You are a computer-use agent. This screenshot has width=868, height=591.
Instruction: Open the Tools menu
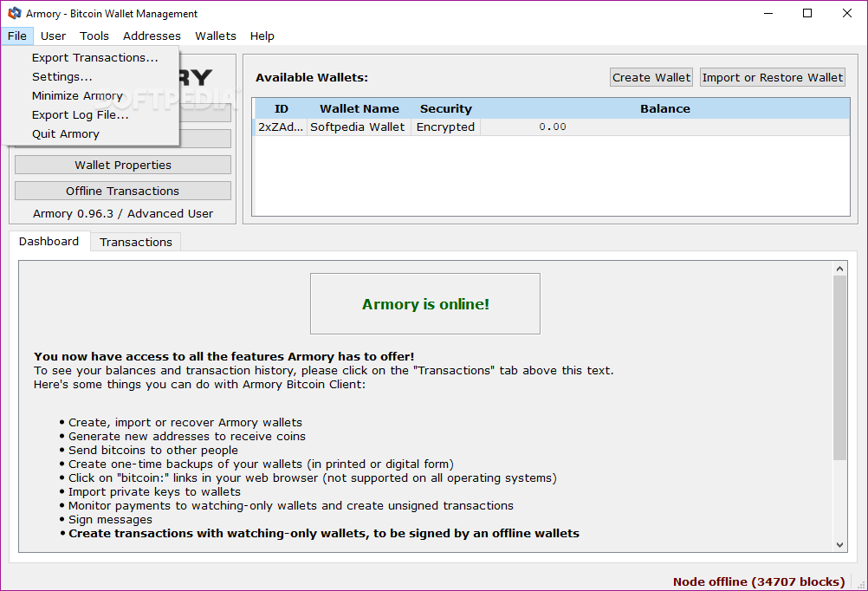[x=94, y=36]
